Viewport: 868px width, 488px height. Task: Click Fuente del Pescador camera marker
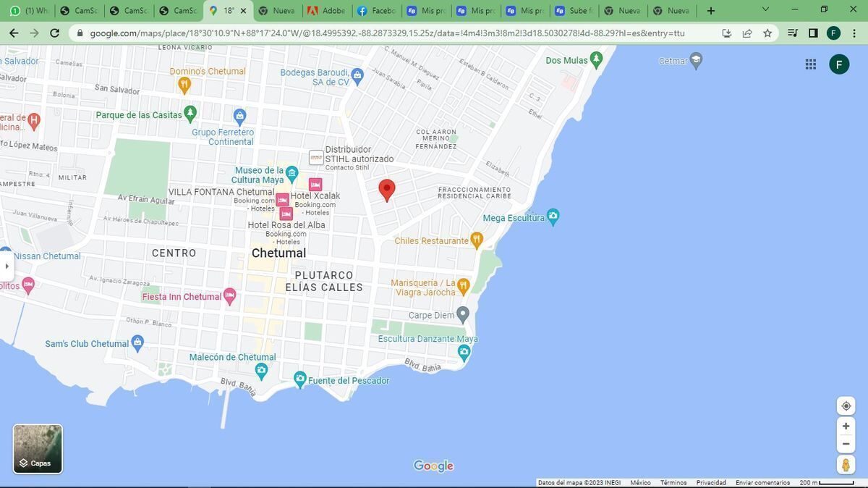tap(300, 379)
